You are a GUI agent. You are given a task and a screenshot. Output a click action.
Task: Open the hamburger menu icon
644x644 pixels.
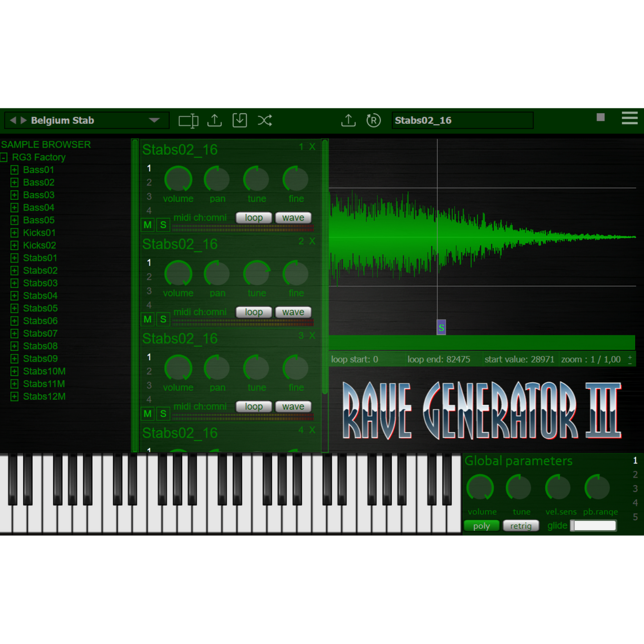629,118
